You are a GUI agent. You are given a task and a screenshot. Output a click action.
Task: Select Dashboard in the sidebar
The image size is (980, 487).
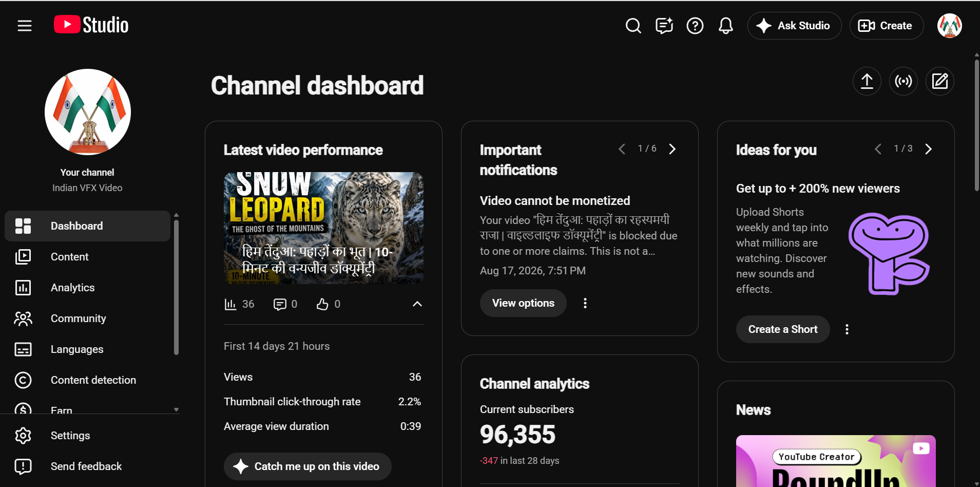click(x=87, y=226)
